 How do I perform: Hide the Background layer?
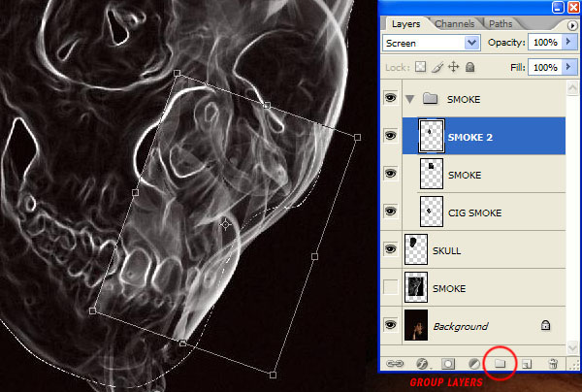pyautogui.click(x=390, y=325)
